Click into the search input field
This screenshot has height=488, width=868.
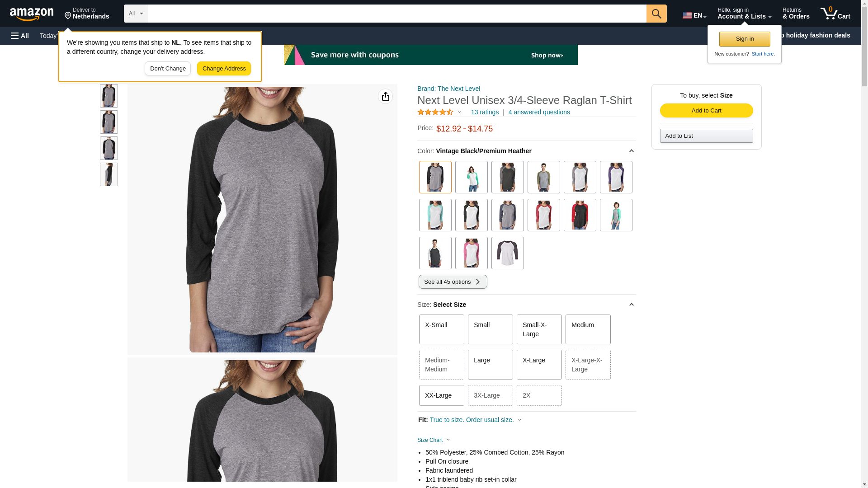396,14
